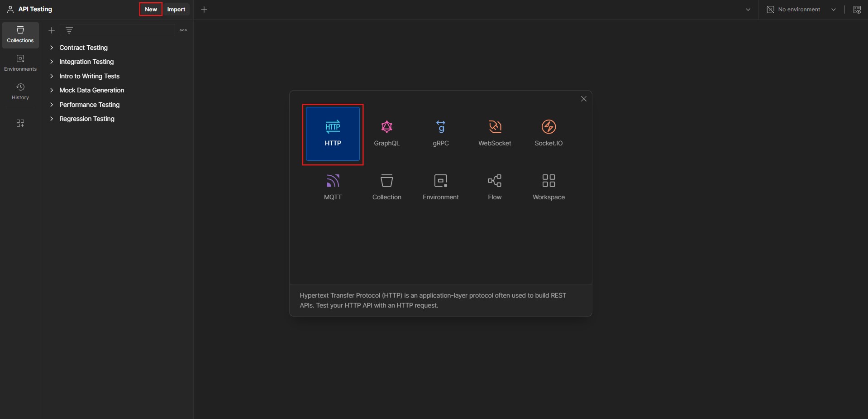The width and height of the screenshot is (868, 419).
Task: Pick the gRPC request option
Action: (440, 134)
